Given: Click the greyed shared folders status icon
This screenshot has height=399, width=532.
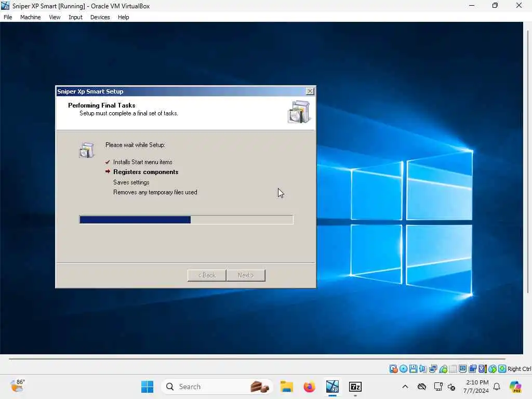Looking at the screenshot, I should (x=453, y=369).
